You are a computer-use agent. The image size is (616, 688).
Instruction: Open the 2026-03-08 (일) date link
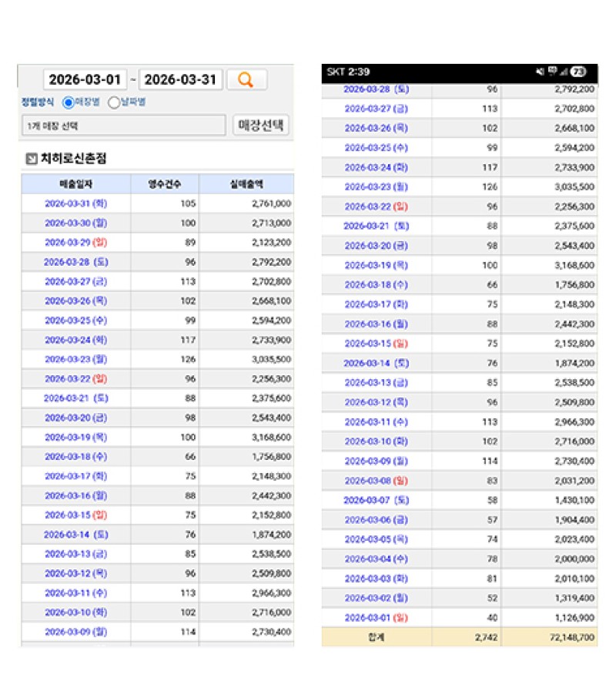pos(377,481)
